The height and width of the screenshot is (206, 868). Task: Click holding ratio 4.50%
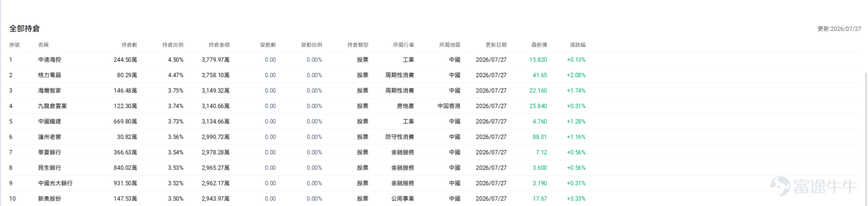[176, 60]
